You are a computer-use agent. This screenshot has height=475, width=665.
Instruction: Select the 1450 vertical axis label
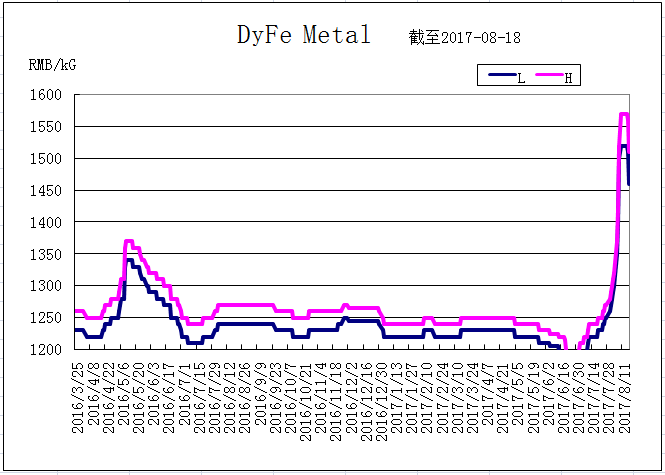click(46, 190)
